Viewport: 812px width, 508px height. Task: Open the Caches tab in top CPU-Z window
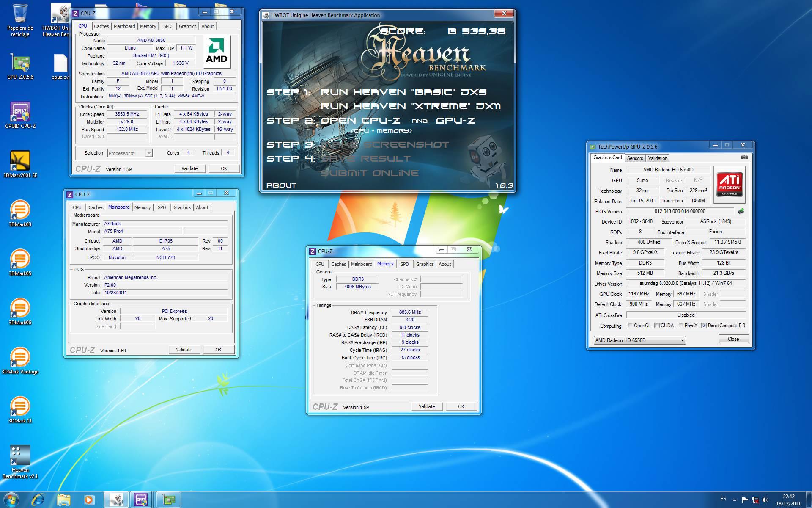(101, 26)
